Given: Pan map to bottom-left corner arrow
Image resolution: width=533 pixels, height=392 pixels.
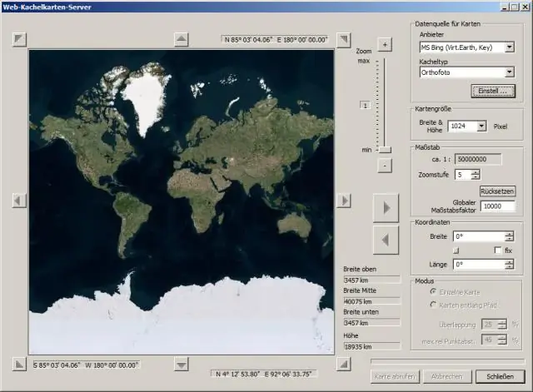Looking at the screenshot, I should [19, 365].
